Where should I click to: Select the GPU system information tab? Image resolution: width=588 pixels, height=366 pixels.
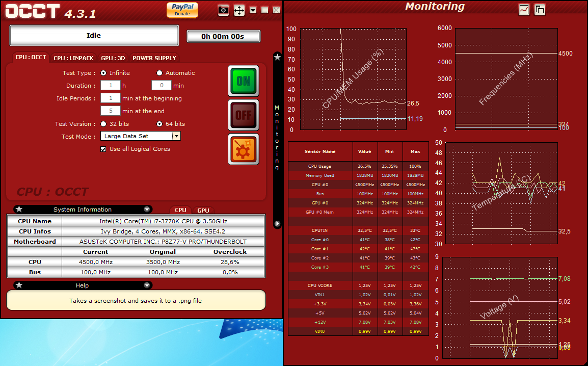point(203,211)
